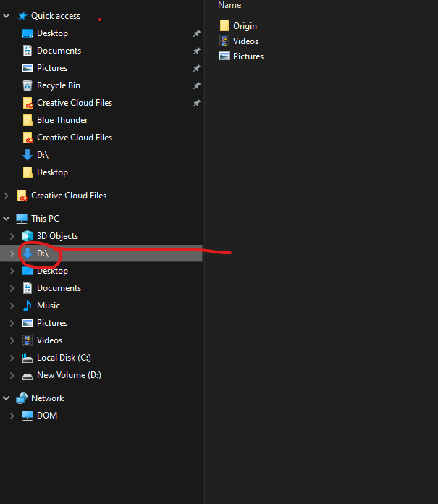Click the Videos filmstrip icon under This PC
Viewport: 438px width, 504px height.
[x=28, y=340]
